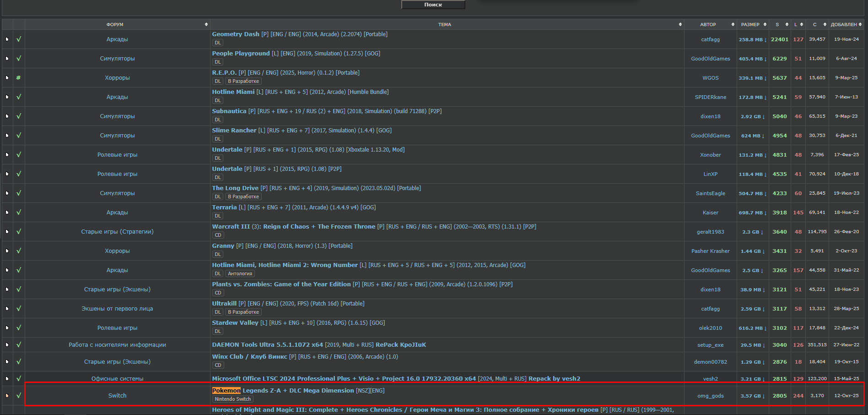Sort by completed C column header

(x=817, y=24)
